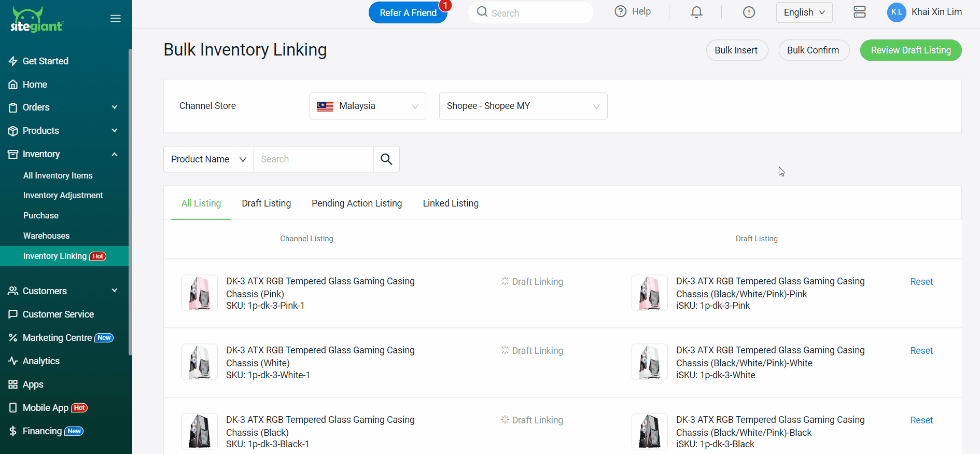The image size is (980, 454).
Task: Expand the Product Name filter dropdown
Action: tap(208, 159)
